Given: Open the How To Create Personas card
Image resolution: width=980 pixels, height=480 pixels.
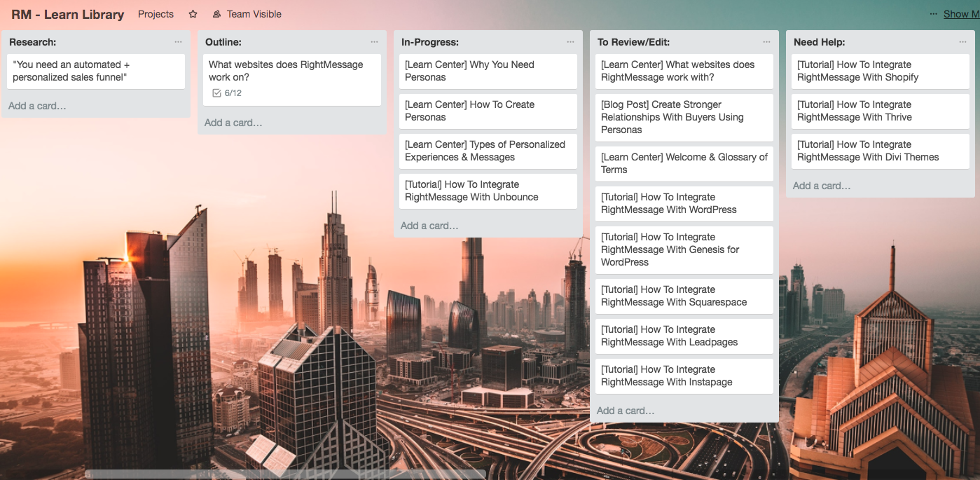Looking at the screenshot, I should tap(488, 111).
